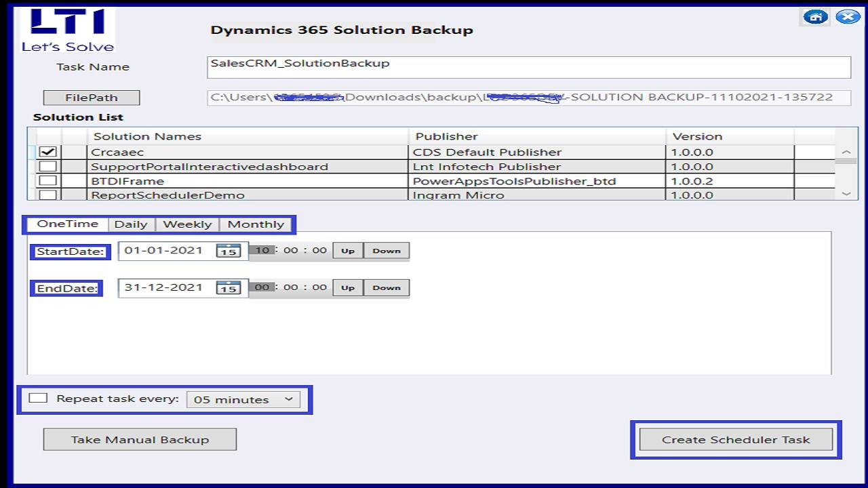Click the Lnt Infotech Publisher cell
This screenshot has width=868, height=488.
coord(538,166)
